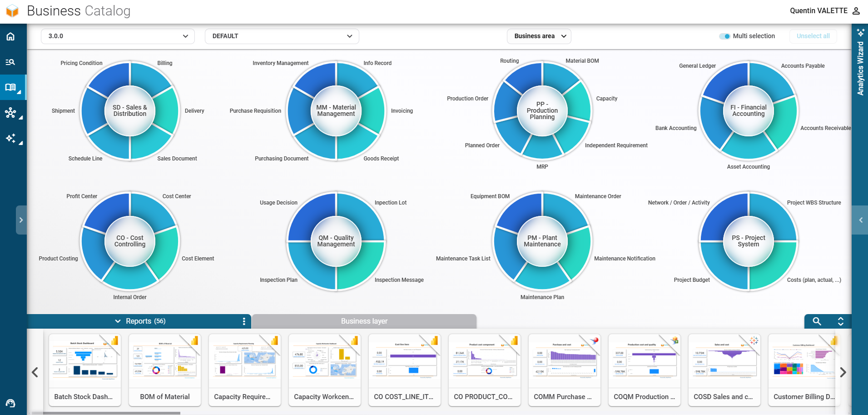Click the Goods Receipt label

(x=381, y=159)
